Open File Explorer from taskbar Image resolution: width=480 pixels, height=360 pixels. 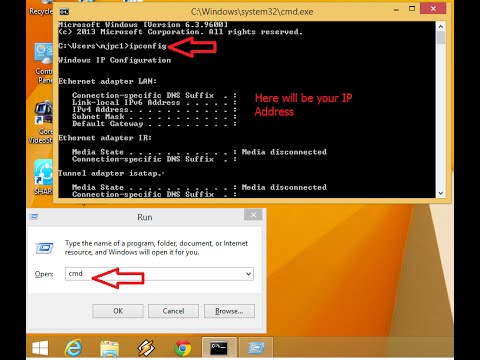110,349
